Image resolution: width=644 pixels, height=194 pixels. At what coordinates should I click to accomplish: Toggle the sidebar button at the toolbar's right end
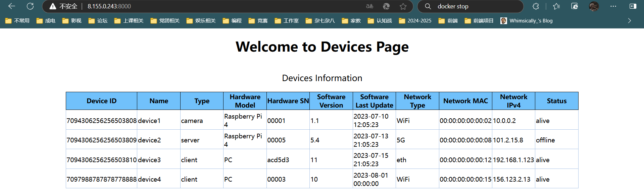[633, 6]
